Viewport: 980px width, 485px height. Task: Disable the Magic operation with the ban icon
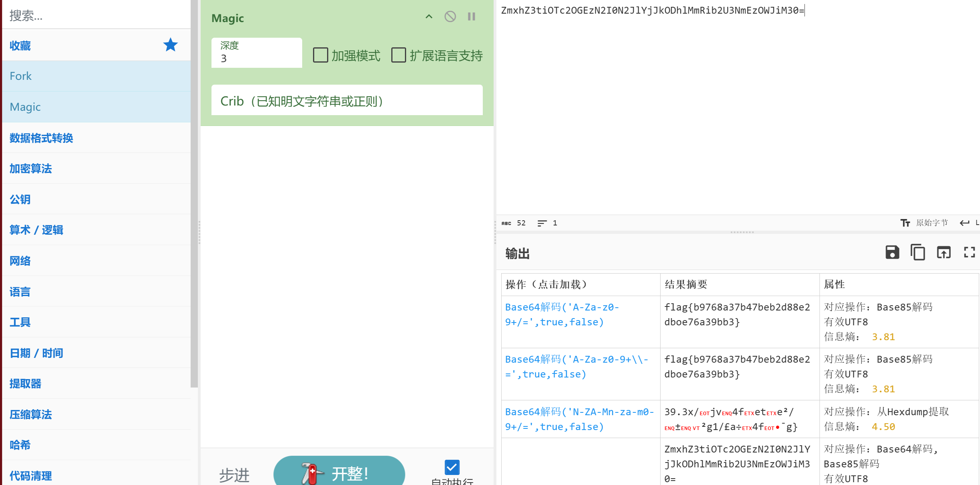450,17
